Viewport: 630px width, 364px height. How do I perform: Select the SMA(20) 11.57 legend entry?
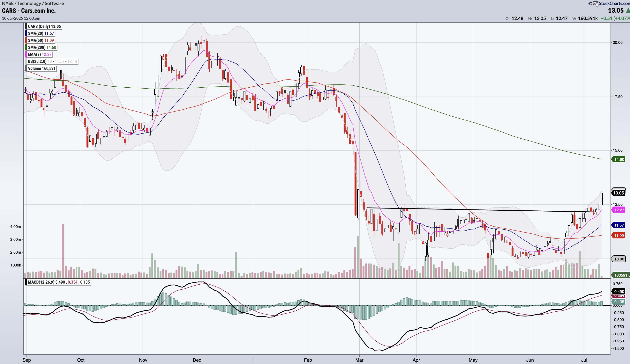40,33
